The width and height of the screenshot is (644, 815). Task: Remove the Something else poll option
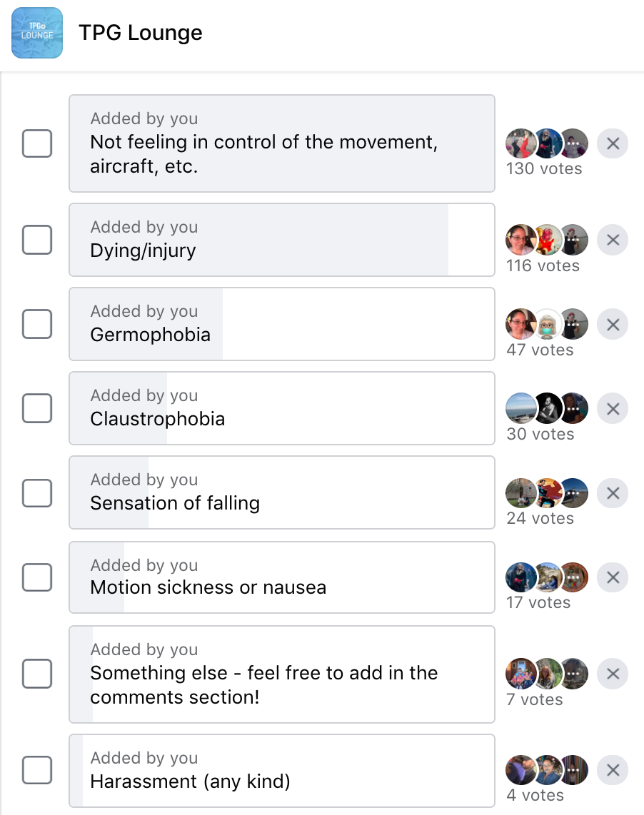tap(612, 673)
